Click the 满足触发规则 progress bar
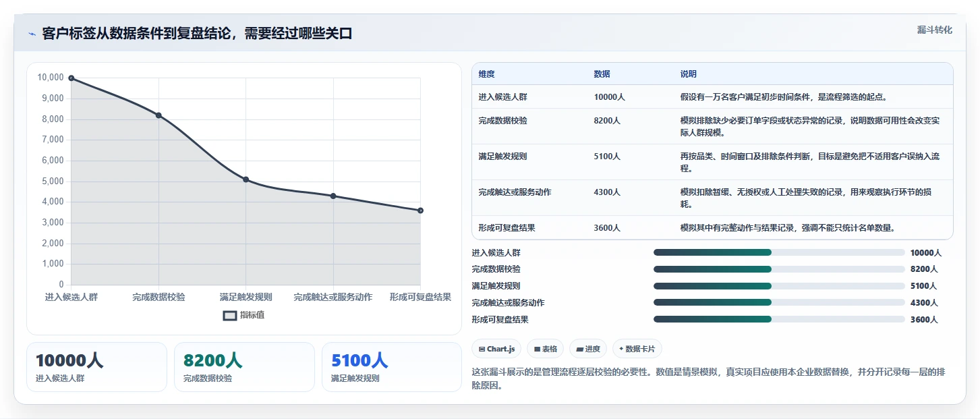 click(779, 286)
